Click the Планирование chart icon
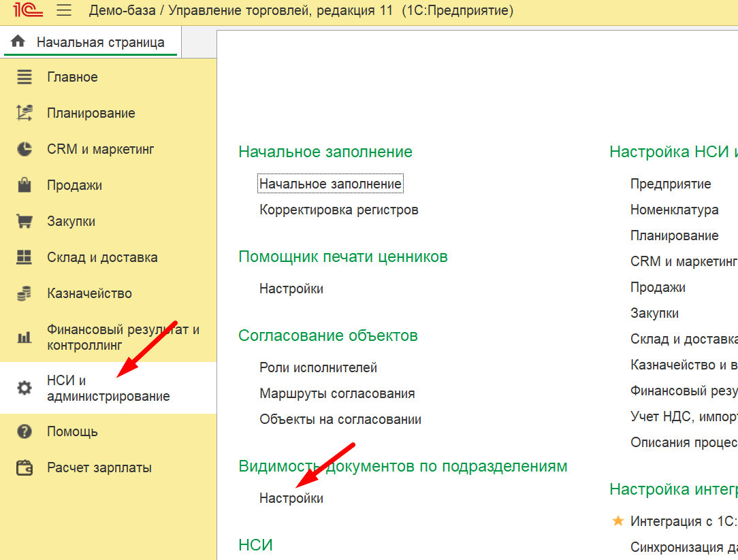738x560 pixels. point(25,113)
